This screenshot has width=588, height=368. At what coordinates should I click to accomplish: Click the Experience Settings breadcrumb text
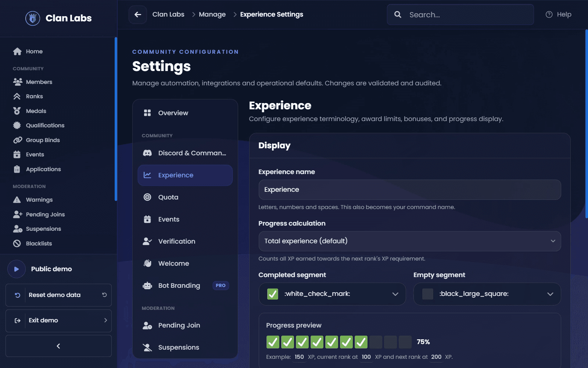[272, 14]
